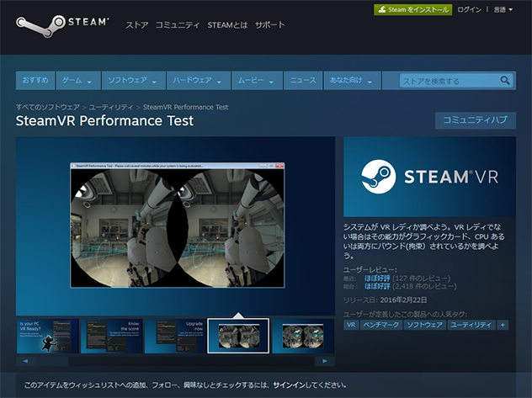Click the search magnifier icon
The width and height of the screenshot is (532, 398).
point(505,81)
